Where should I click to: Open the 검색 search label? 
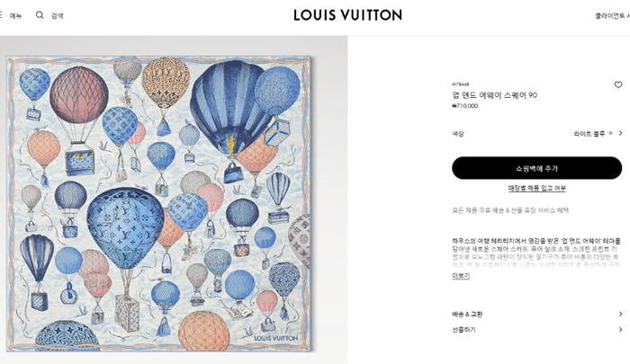click(x=57, y=15)
